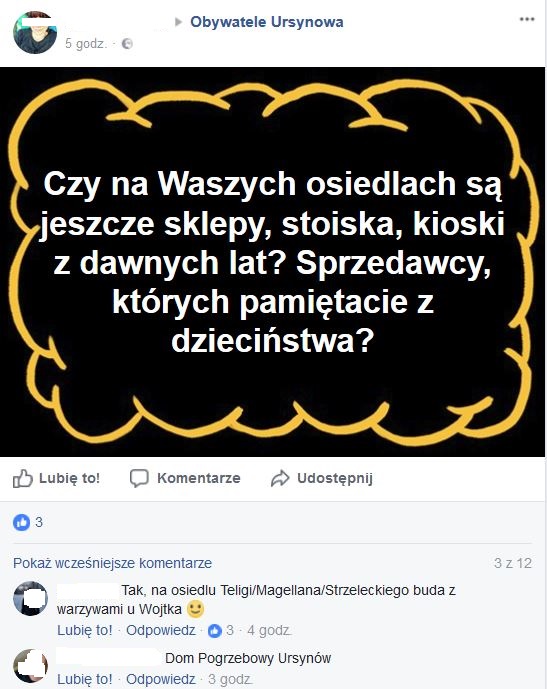Click like count icon on first comment

coord(214,631)
